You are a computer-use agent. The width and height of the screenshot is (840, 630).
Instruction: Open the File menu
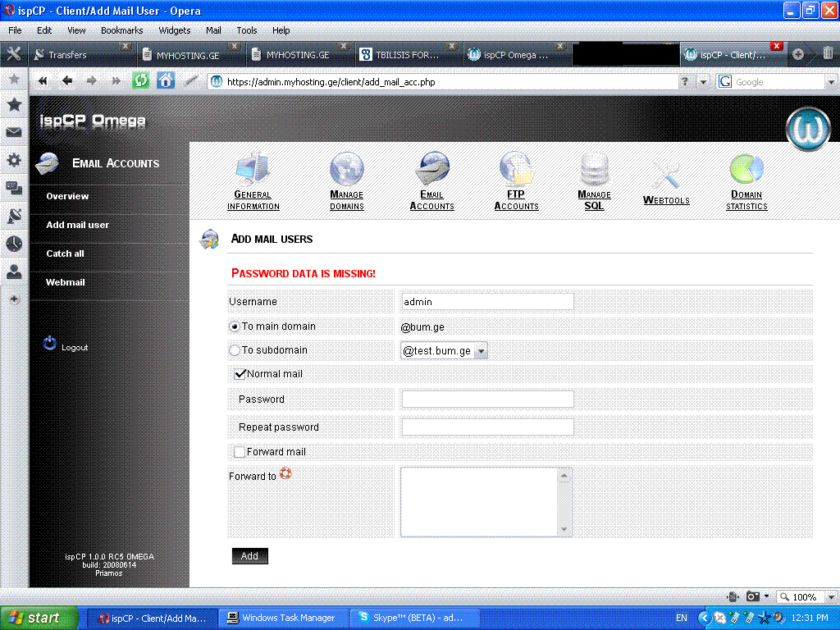tap(15, 30)
